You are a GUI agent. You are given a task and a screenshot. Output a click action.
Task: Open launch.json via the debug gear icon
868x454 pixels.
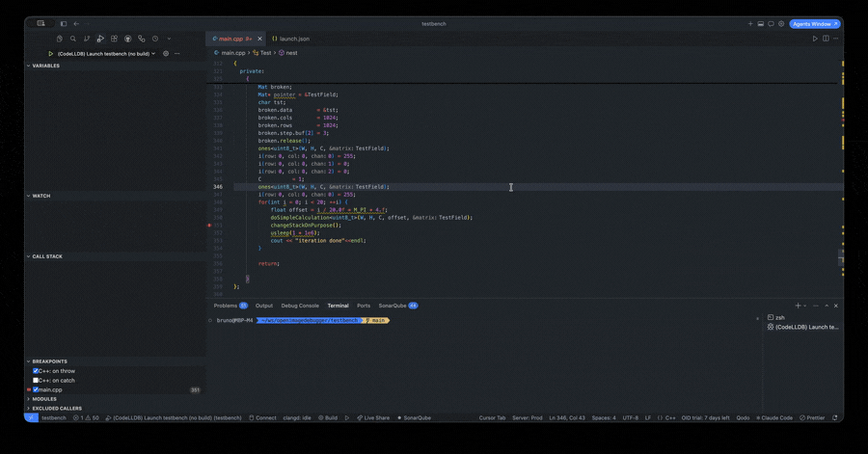pos(166,54)
